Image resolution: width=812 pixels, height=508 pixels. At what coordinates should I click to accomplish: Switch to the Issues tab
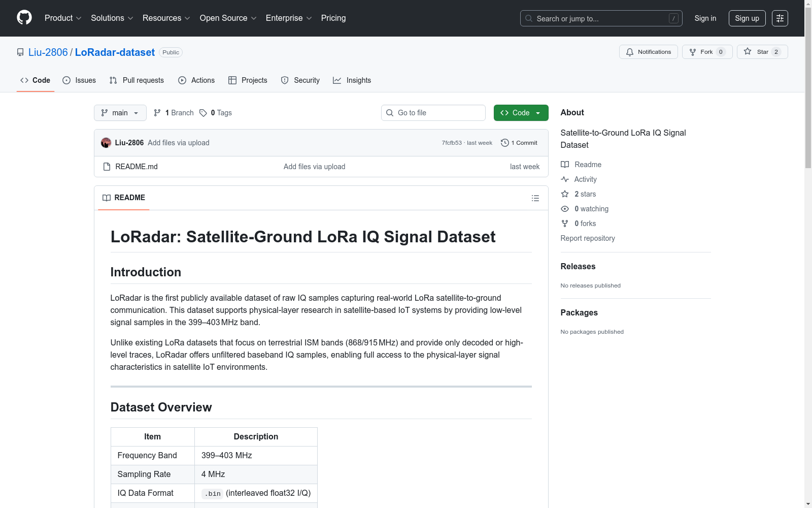pyautogui.click(x=79, y=80)
